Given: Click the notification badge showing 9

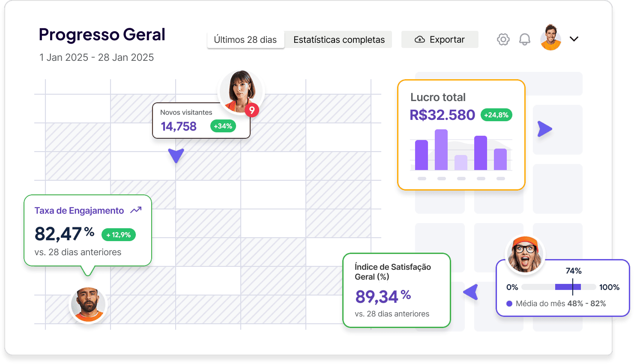Looking at the screenshot, I should click(x=252, y=110).
